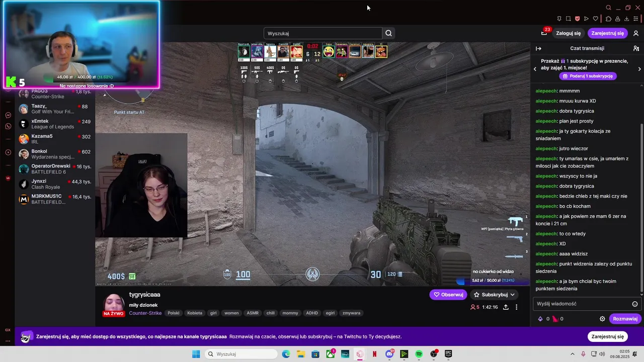Click the top Zarejestruj się button
The height and width of the screenshot is (362, 644).
pyautogui.click(x=607, y=33)
